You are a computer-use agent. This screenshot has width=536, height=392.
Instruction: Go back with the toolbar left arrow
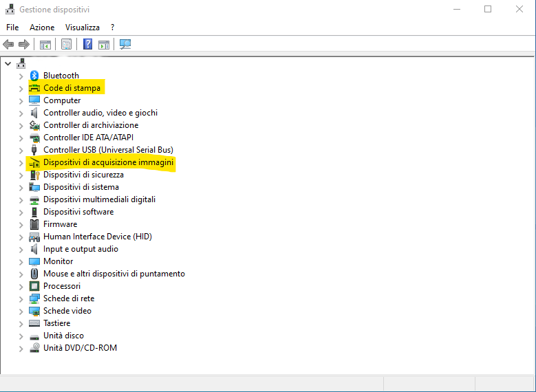tap(8, 44)
